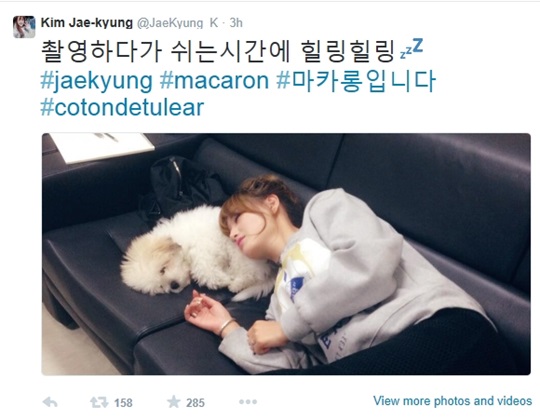This screenshot has height=419, width=540.
Task: Expand the attached sofa photo
Action: pyautogui.click(x=286, y=254)
